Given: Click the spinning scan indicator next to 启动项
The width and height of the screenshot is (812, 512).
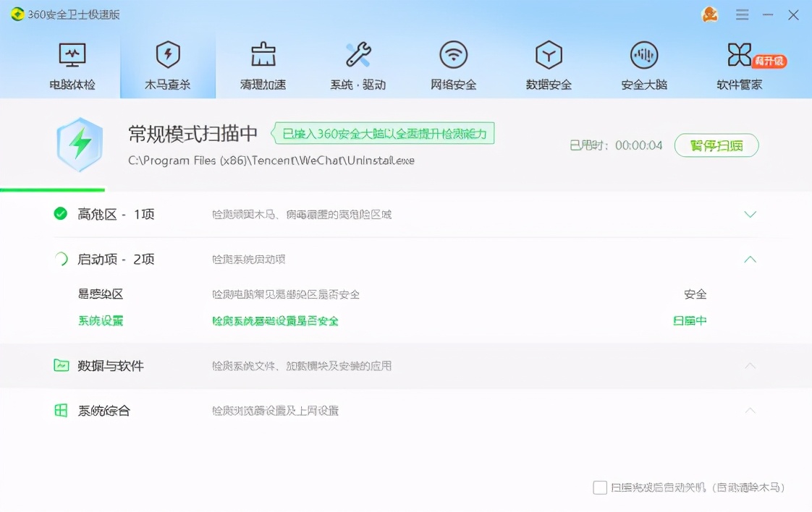Looking at the screenshot, I should pyautogui.click(x=61, y=260).
